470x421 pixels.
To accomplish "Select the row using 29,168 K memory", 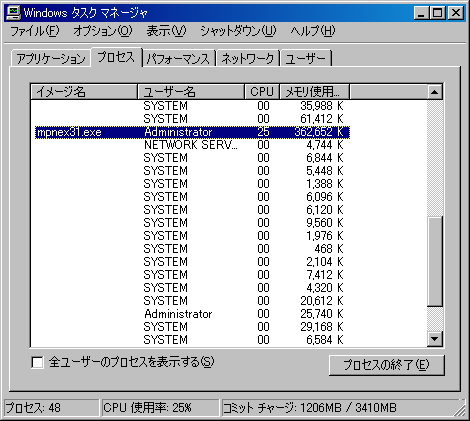I will [192, 327].
